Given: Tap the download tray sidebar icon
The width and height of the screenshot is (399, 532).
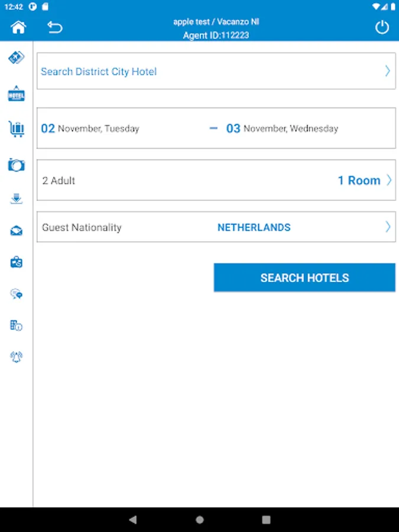Looking at the screenshot, I should click(x=17, y=199).
